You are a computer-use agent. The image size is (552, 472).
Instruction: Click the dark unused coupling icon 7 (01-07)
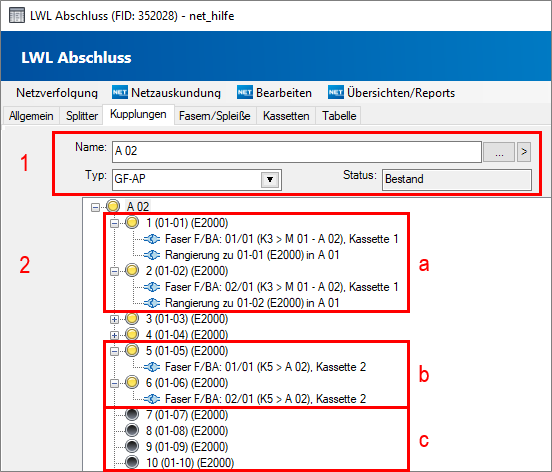tap(132, 415)
